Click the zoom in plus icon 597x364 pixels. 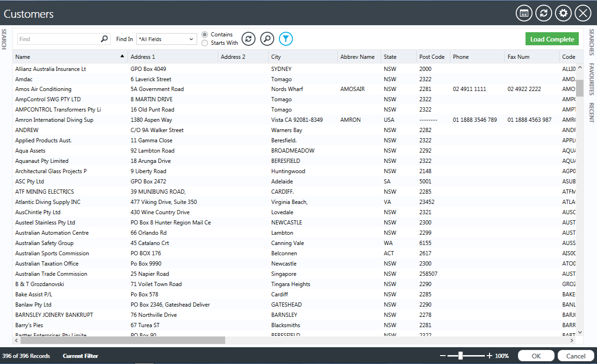pos(489,356)
